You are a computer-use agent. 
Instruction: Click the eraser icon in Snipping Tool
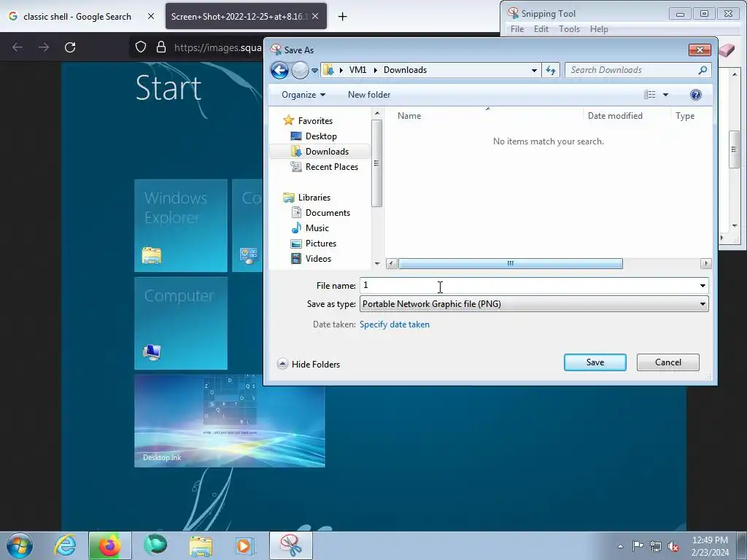pyautogui.click(x=727, y=50)
